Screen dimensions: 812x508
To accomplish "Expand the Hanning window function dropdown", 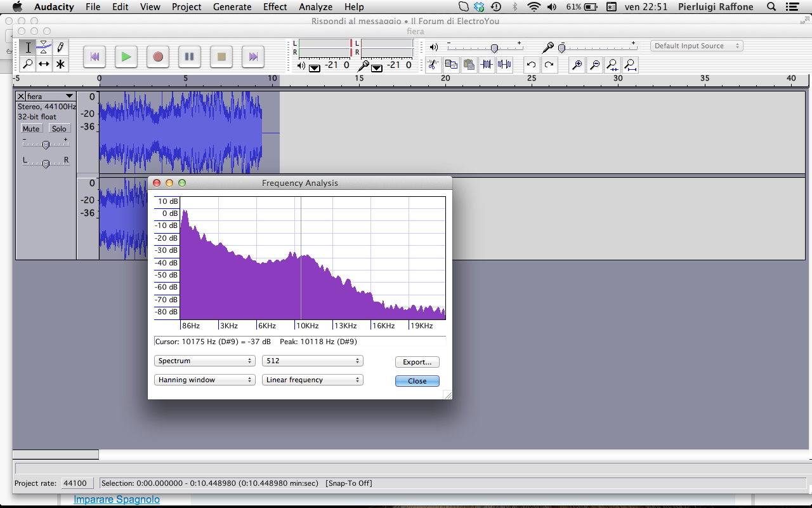I will point(204,380).
